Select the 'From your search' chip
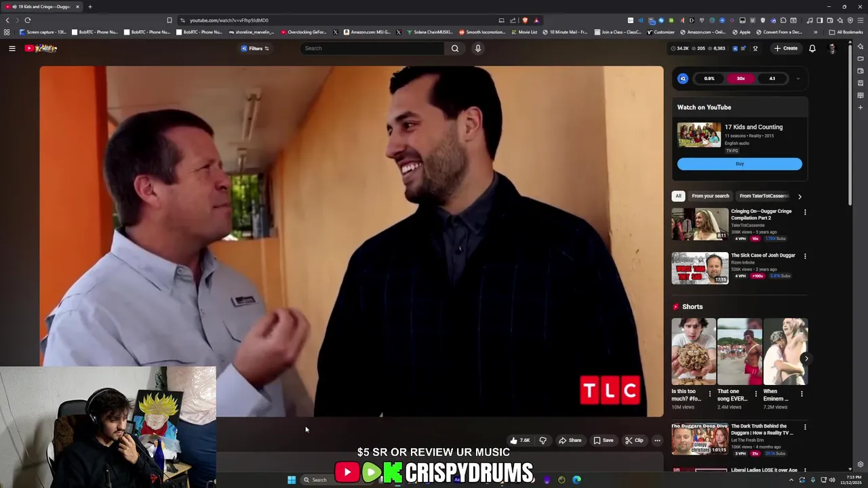The image size is (868, 488). pyautogui.click(x=710, y=196)
